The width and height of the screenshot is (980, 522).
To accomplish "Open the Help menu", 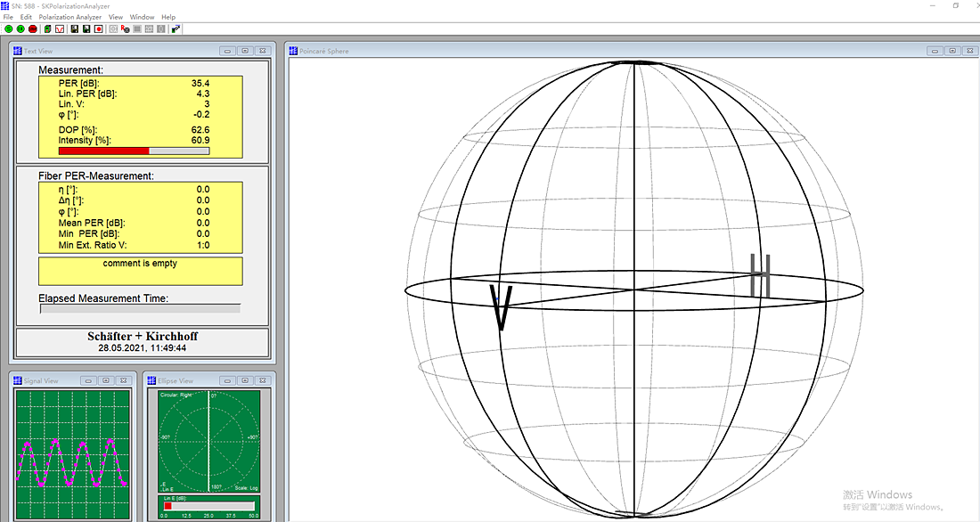I will [x=168, y=17].
